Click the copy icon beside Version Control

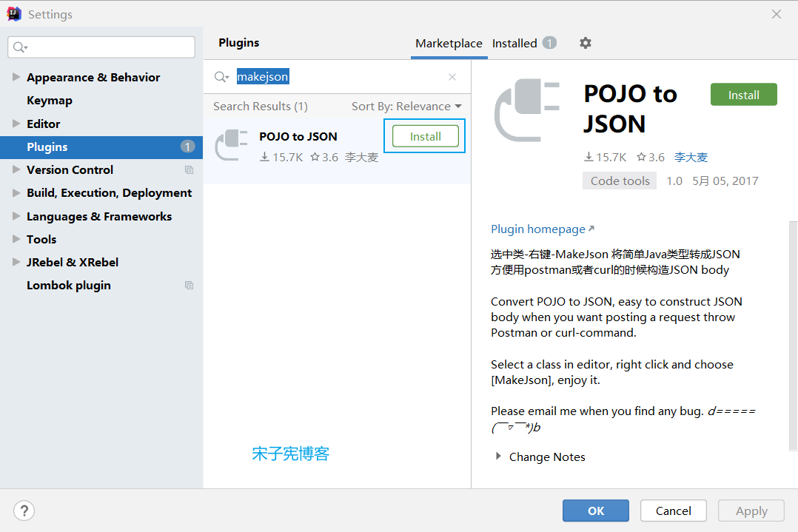[x=189, y=170]
